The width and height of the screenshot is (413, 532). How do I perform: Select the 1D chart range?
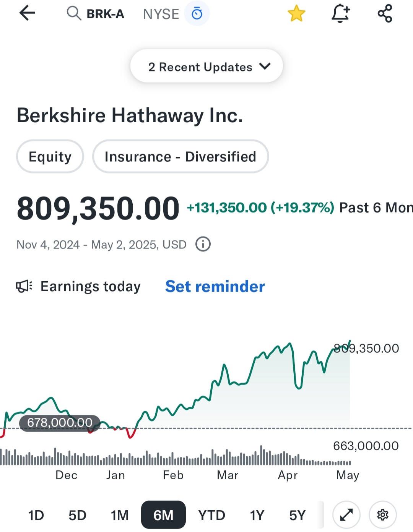click(36, 515)
